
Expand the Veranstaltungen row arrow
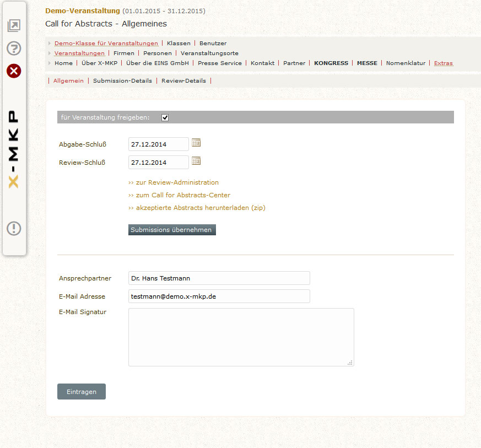pos(50,53)
